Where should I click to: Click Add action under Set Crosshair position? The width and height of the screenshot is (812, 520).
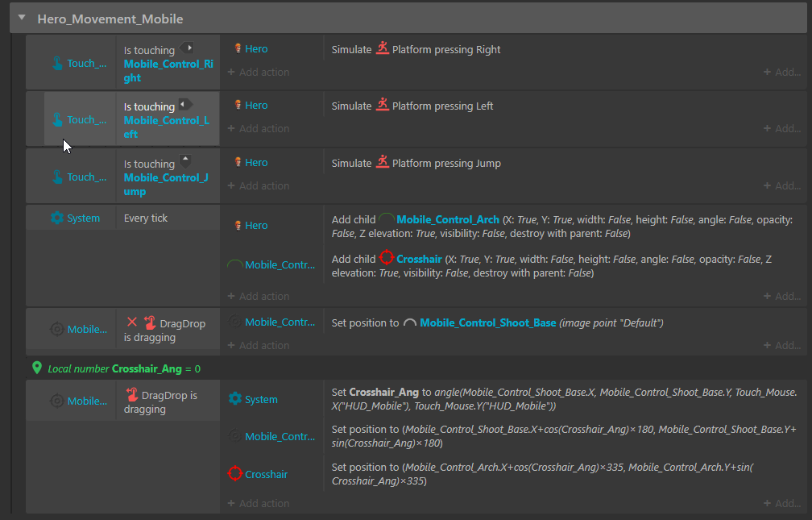click(x=259, y=503)
